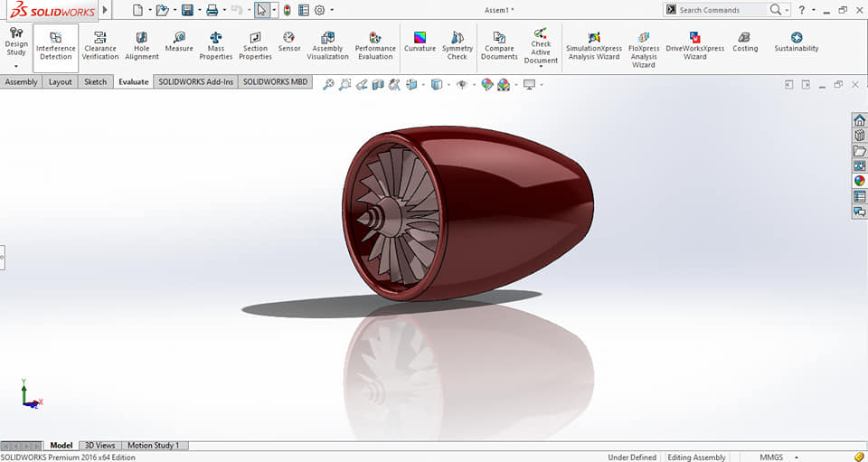Expand the Print dropdown arrow

(224, 10)
